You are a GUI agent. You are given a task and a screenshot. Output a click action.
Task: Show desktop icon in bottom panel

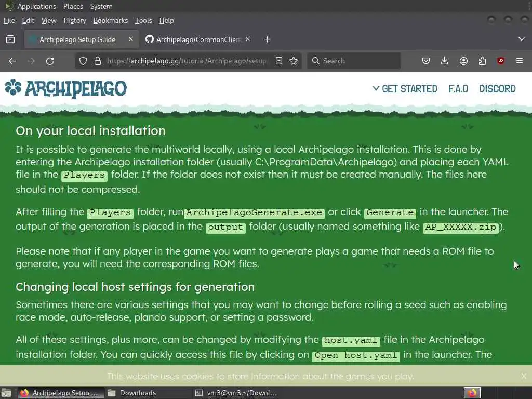[x=6, y=393]
